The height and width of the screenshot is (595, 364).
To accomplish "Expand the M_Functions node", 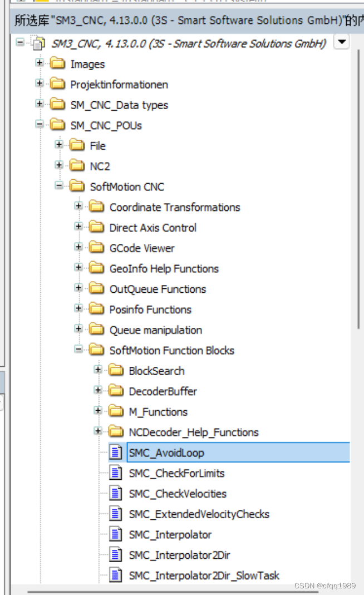I will click(98, 411).
